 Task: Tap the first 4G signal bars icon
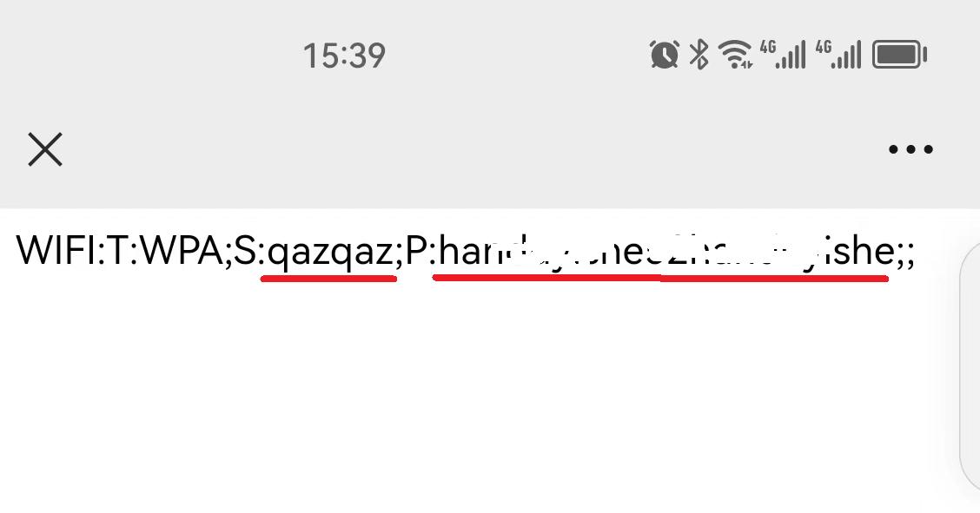pyautogui.click(x=782, y=55)
